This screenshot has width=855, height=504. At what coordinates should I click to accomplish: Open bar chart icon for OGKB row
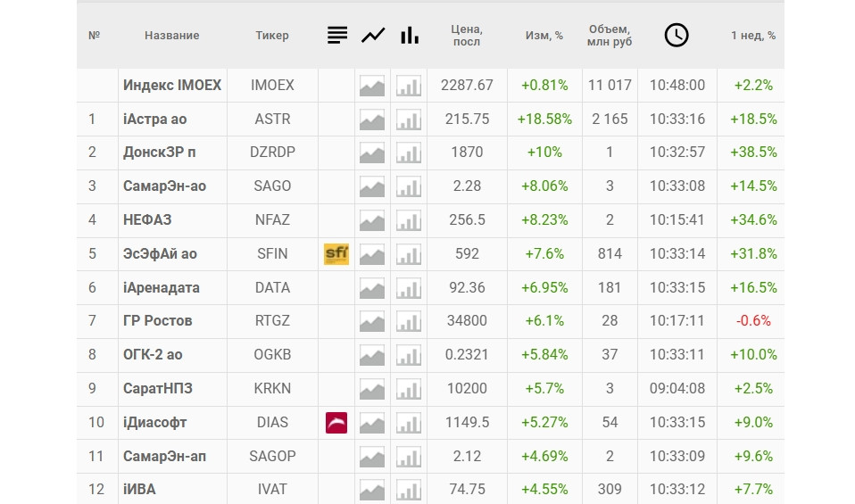tap(409, 355)
